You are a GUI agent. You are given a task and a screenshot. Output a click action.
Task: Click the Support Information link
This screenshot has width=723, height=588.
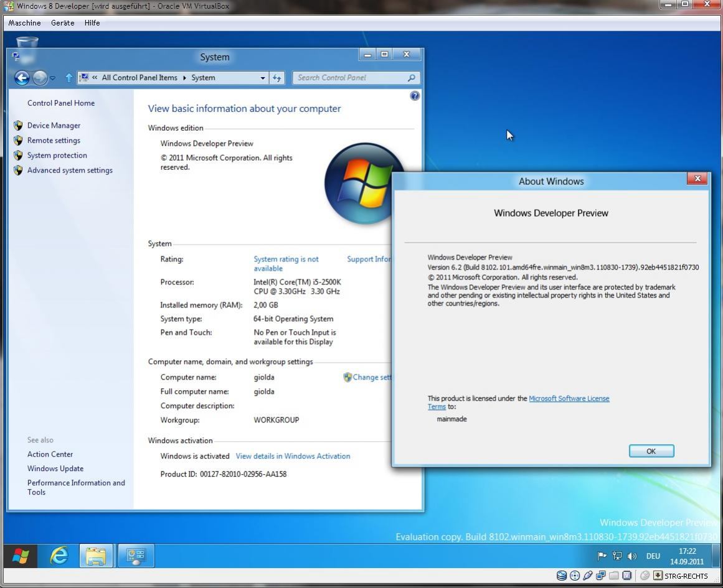click(369, 259)
